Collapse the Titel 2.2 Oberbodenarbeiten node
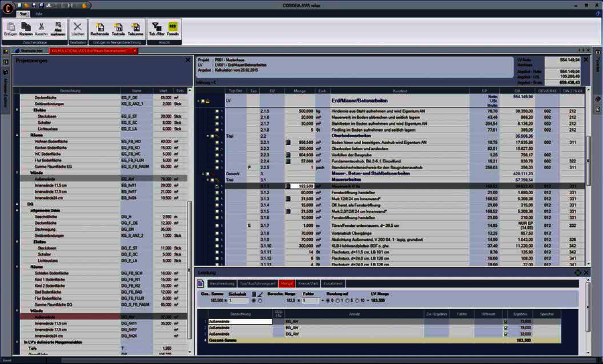The width and height of the screenshot is (603, 364). (208, 136)
